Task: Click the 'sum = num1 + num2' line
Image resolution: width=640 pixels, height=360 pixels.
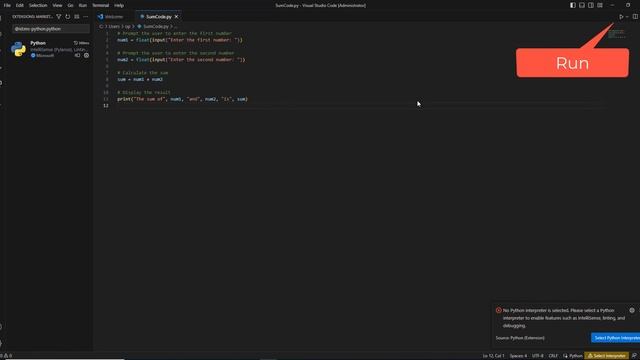Action: [140, 80]
